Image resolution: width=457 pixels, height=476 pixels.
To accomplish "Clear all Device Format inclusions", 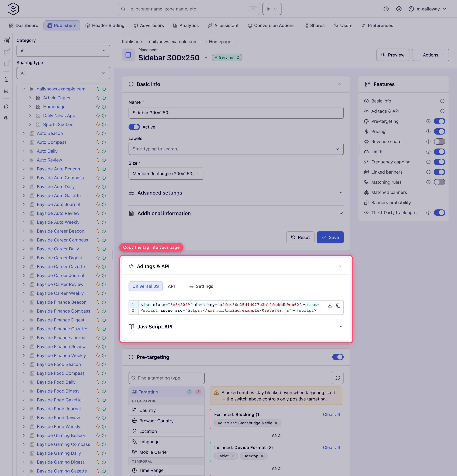I will pyautogui.click(x=331, y=448).
